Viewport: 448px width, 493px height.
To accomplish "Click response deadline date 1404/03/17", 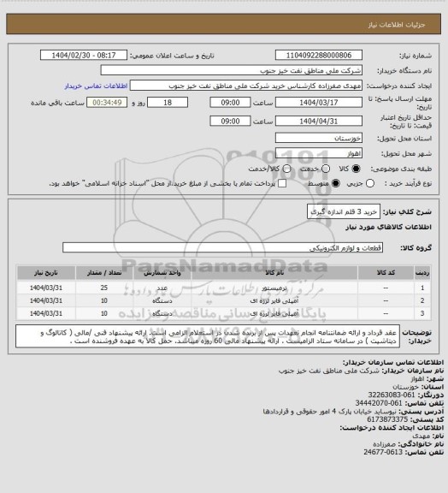I will point(319,103).
